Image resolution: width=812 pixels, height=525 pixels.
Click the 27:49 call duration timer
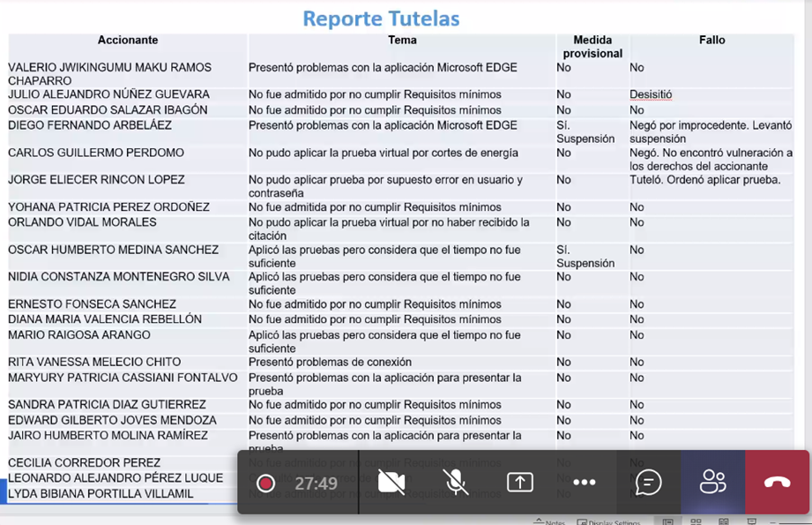pyautogui.click(x=316, y=484)
